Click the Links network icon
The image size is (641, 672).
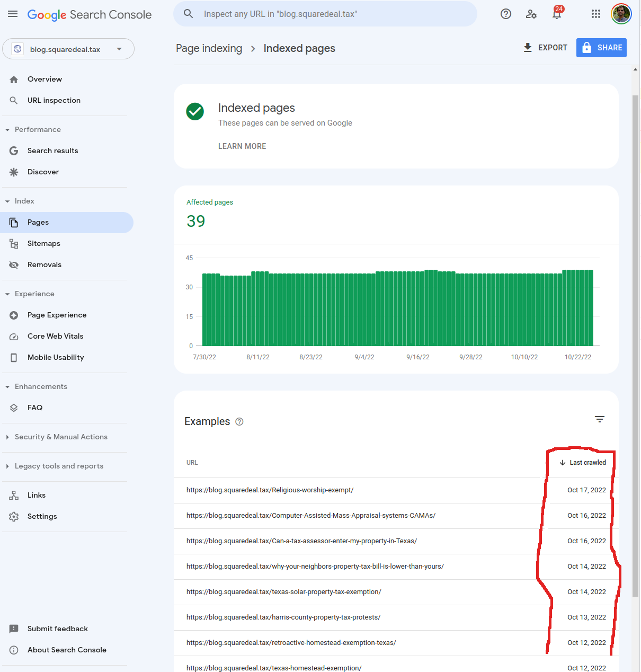(x=14, y=496)
